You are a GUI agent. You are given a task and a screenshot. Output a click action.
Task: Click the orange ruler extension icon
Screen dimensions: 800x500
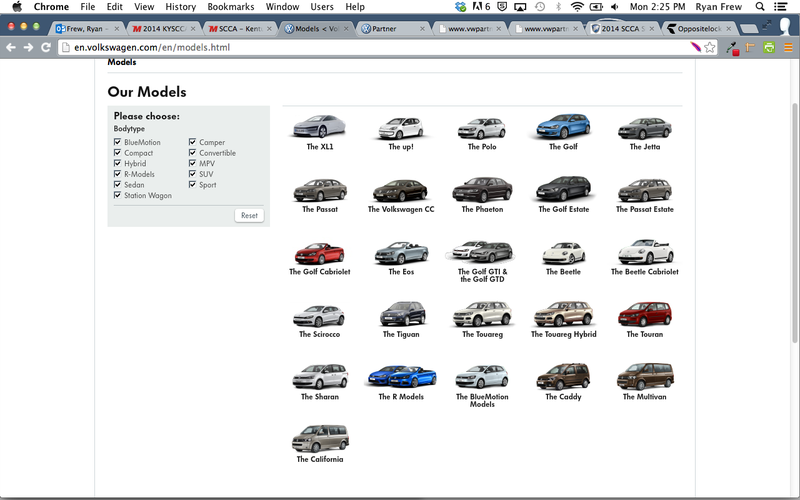[750, 47]
